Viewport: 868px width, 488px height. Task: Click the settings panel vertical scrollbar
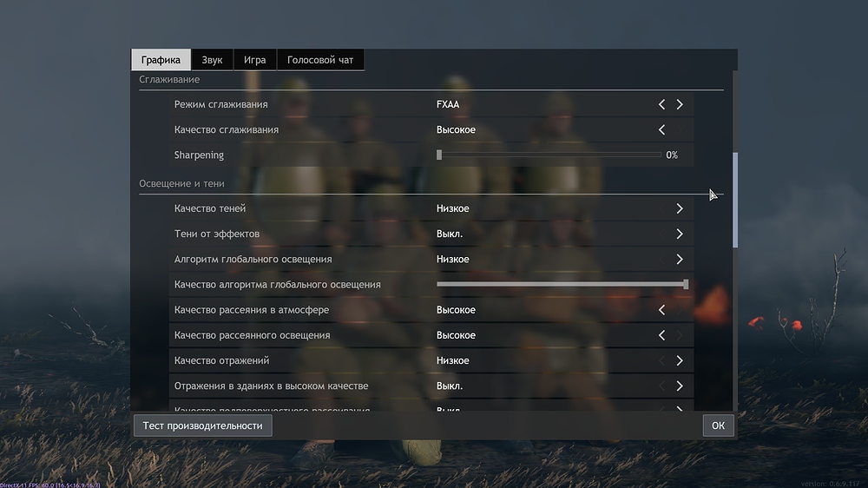tap(735, 200)
